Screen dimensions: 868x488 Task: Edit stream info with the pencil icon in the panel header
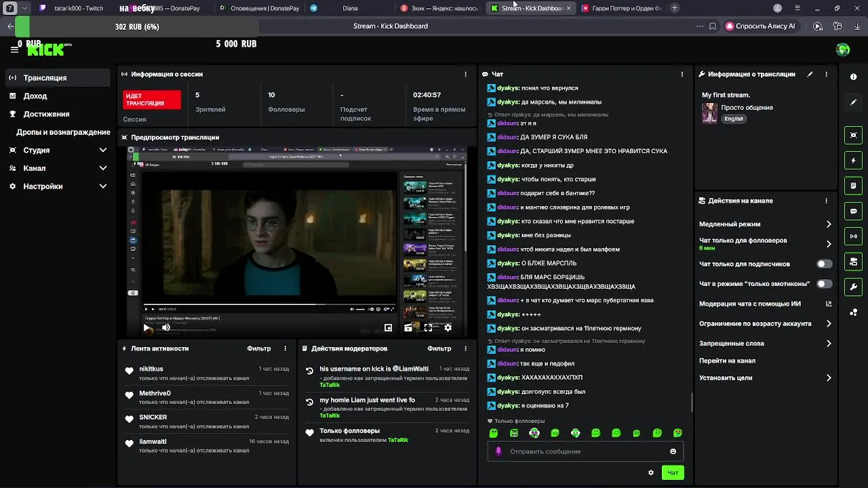(810, 74)
